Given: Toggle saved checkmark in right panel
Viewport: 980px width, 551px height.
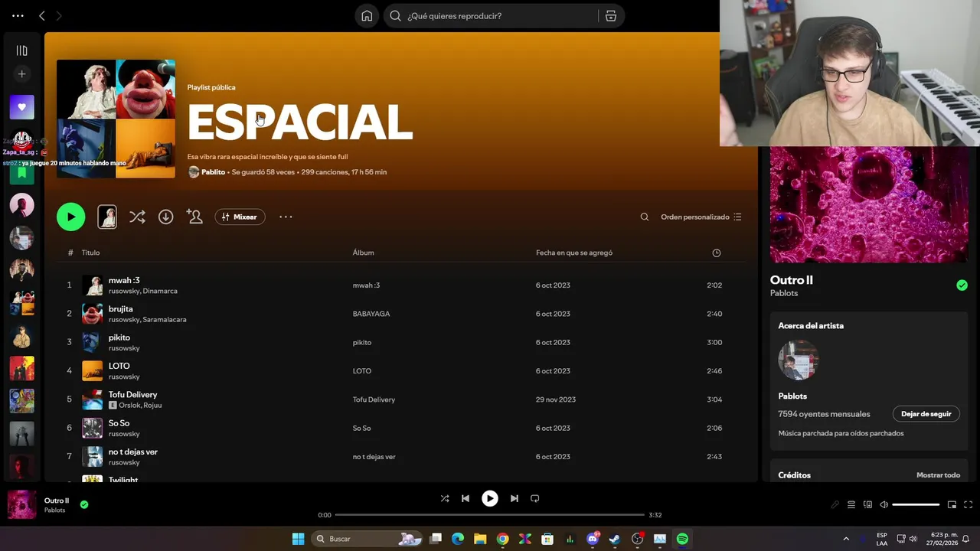Looking at the screenshot, I should (962, 285).
